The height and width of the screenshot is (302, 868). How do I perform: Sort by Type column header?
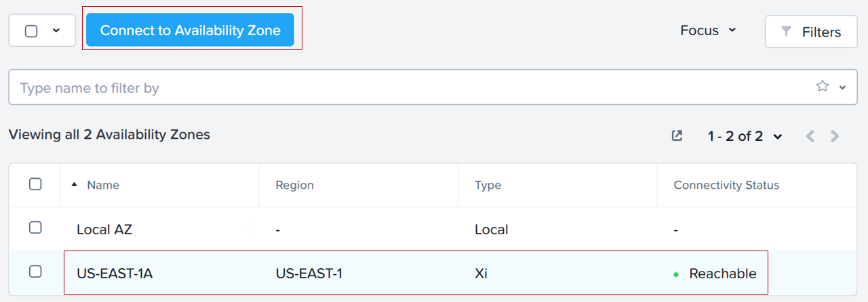(488, 185)
